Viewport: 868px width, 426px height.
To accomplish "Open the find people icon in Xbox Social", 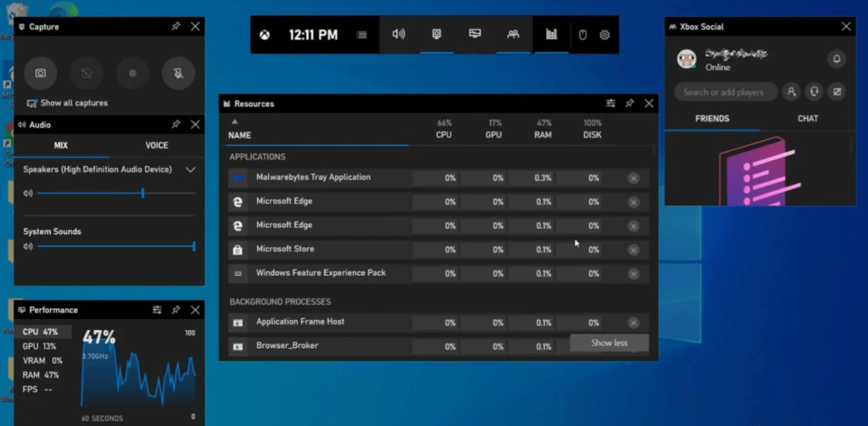I will (792, 92).
